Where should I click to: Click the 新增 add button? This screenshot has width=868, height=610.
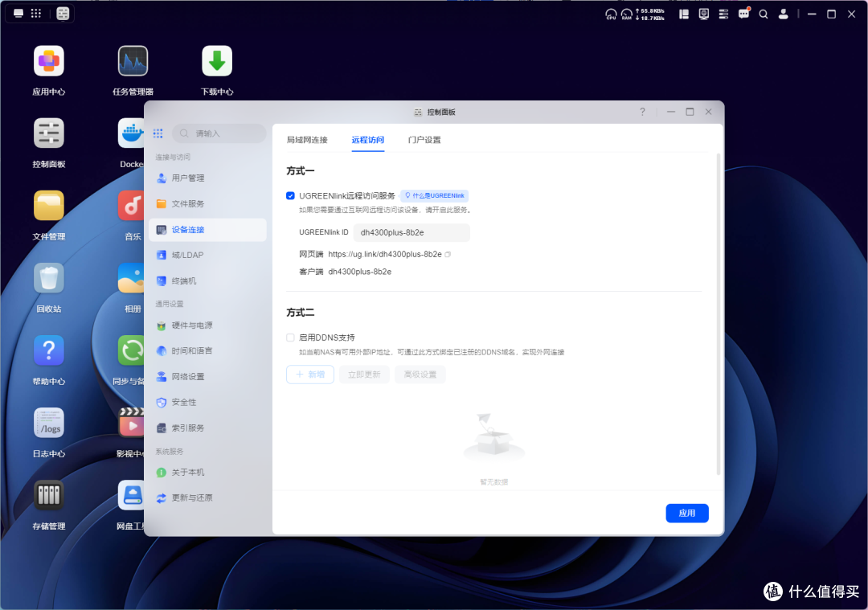pos(310,375)
